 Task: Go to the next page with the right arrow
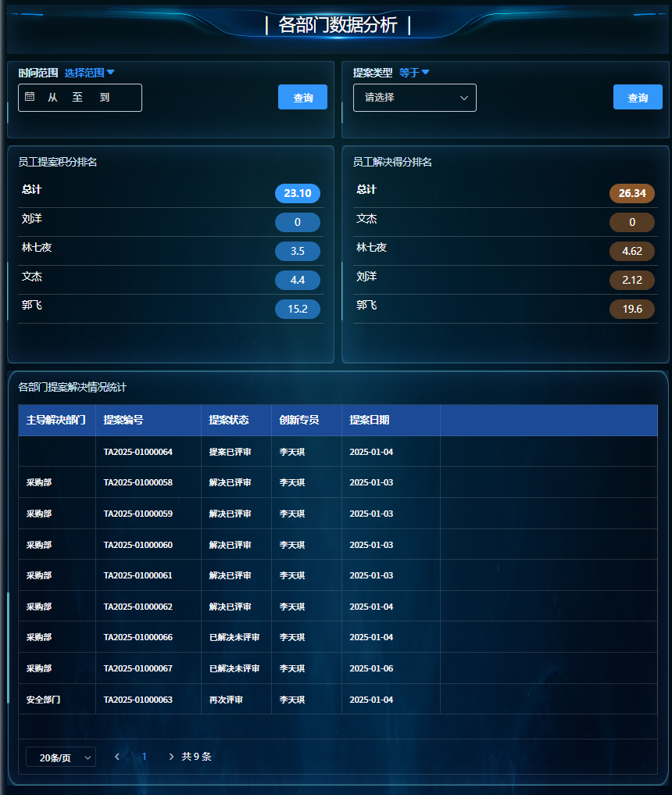[x=171, y=757]
